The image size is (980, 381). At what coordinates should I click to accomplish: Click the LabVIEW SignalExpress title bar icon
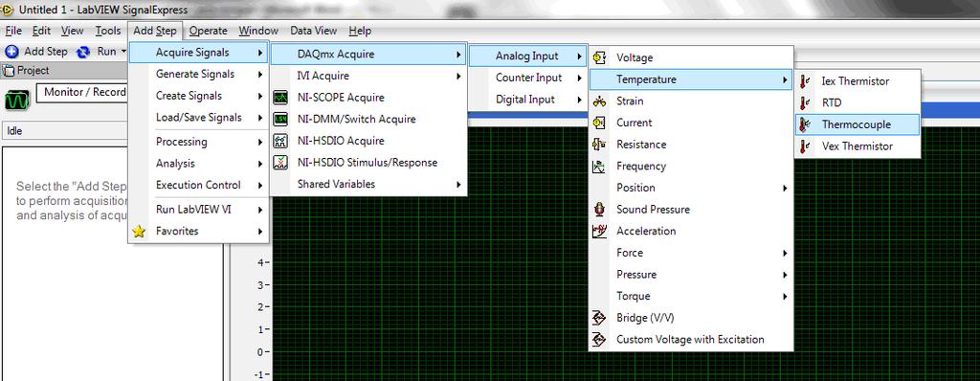(x=8, y=10)
